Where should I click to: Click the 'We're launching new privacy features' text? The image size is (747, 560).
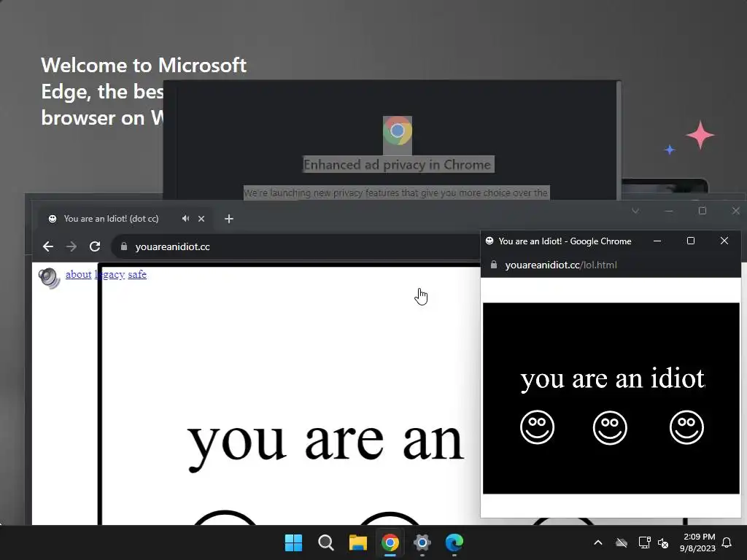pyautogui.click(x=396, y=192)
